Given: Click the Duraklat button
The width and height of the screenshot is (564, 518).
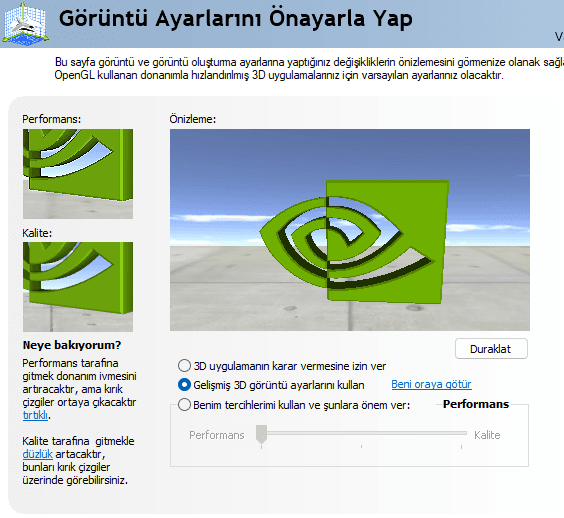Looking at the screenshot, I should [491, 349].
